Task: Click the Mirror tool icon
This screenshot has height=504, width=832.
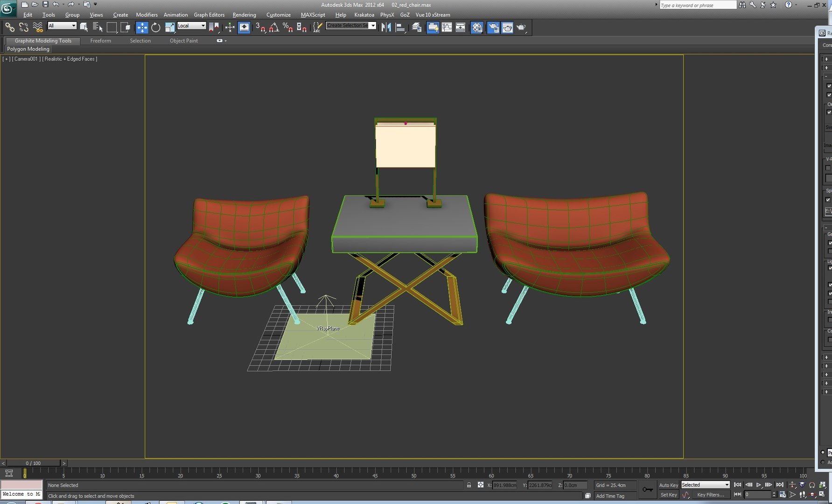Action: click(386, 28)
